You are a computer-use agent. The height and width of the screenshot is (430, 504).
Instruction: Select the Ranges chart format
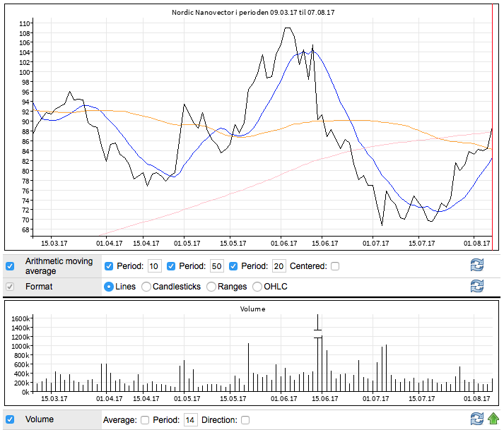(x=211, y=287)
